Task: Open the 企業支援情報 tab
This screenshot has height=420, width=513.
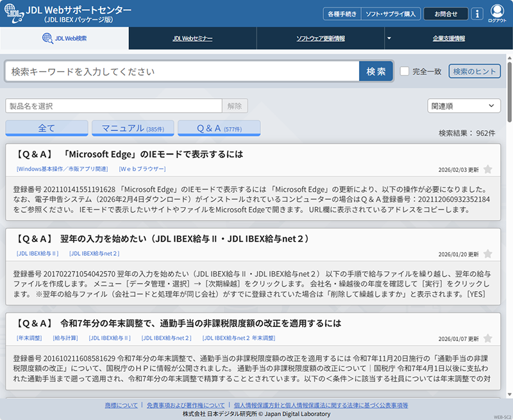Action: pos(450,37)
